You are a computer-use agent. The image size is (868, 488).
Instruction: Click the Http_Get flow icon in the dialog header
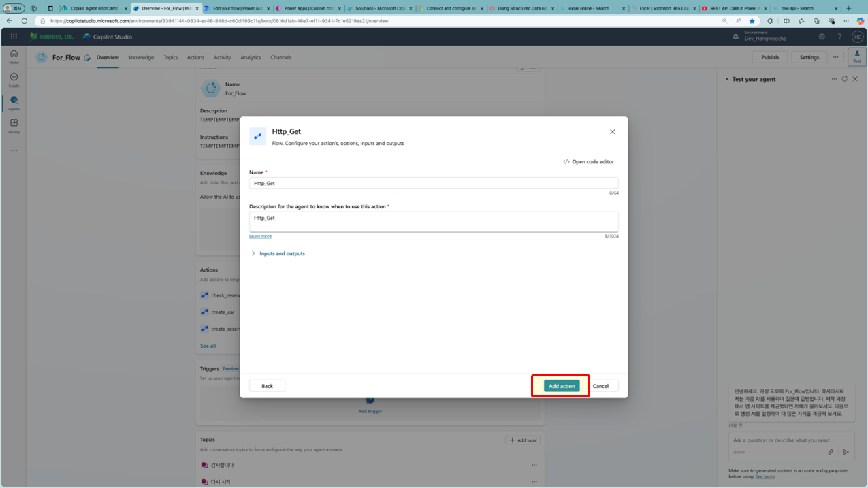(257, 136)
